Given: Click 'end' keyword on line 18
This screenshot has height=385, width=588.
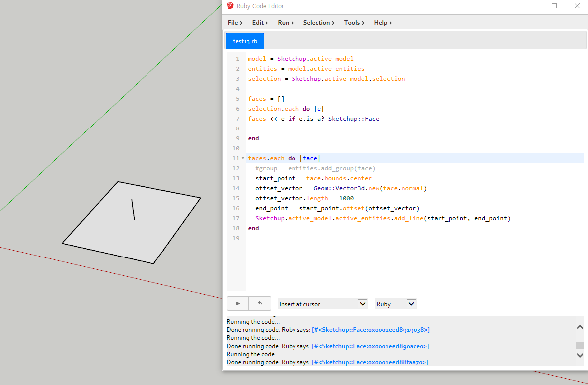Looking at the screenshot, I should [253, 228].
